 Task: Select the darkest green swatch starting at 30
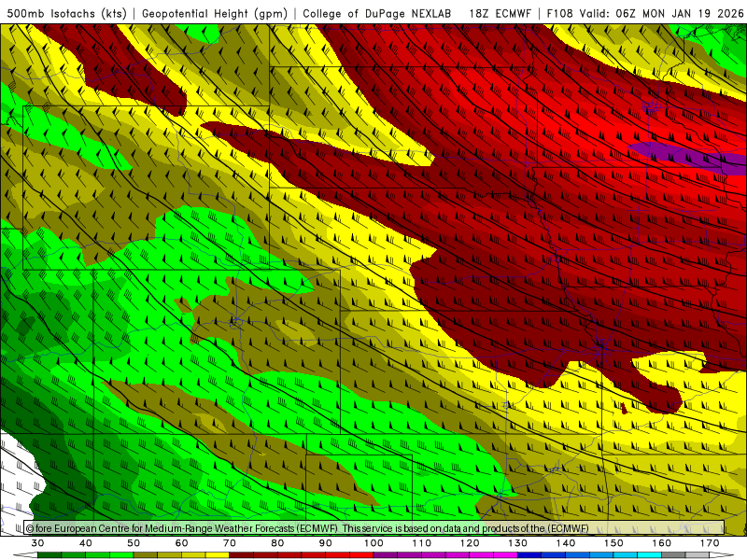click(x=49, y=555)
